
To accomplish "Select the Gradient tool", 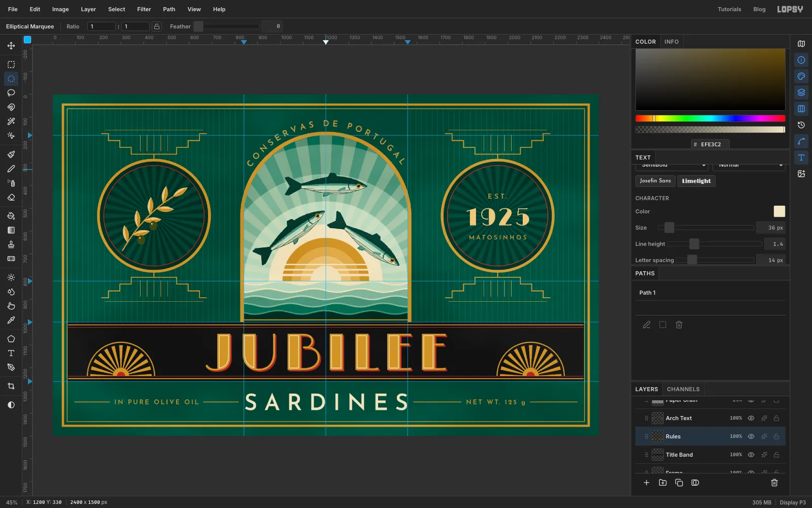I will 11,230.
